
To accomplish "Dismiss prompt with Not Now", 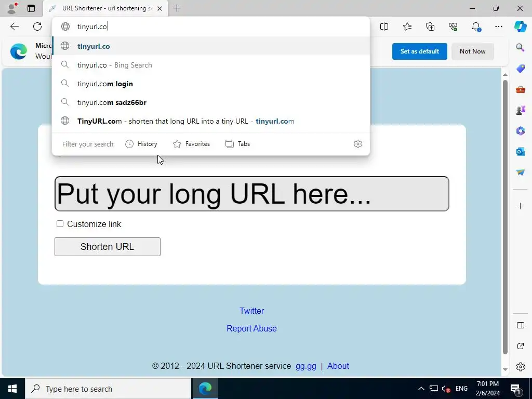I will pos(472,51).
